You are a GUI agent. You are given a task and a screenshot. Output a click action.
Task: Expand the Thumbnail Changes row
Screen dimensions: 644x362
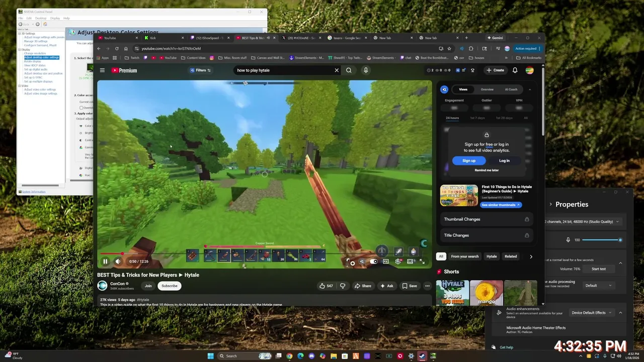coord(486,219)
